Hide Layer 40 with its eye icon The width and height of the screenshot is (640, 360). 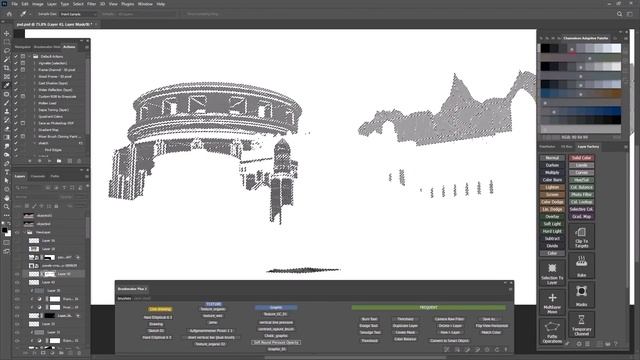(x=17, y=282)
